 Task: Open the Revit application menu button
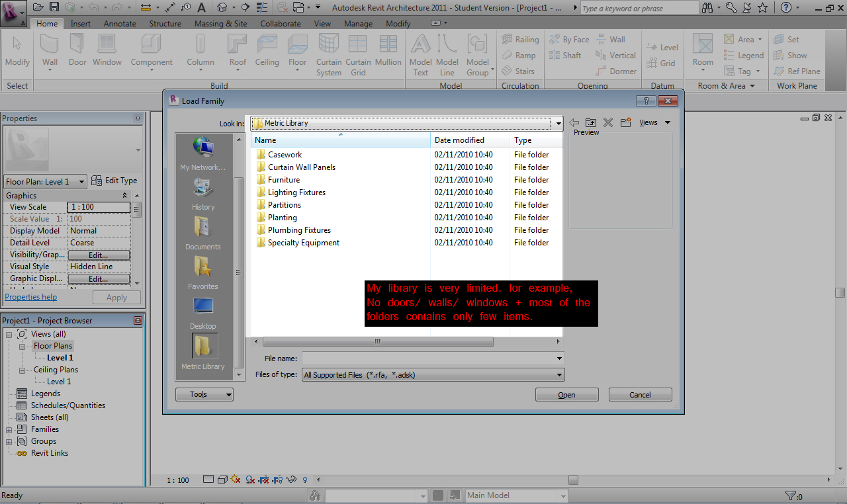point(13,12)
